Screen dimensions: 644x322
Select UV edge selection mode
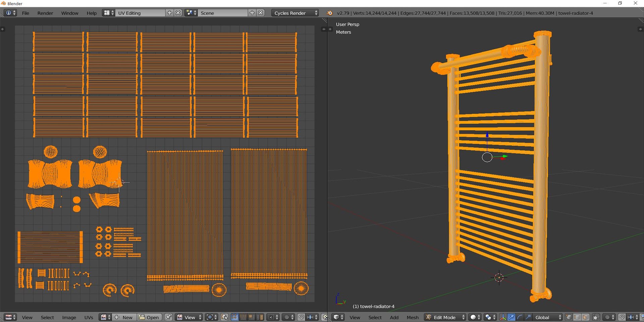click(x=243, y=317)
